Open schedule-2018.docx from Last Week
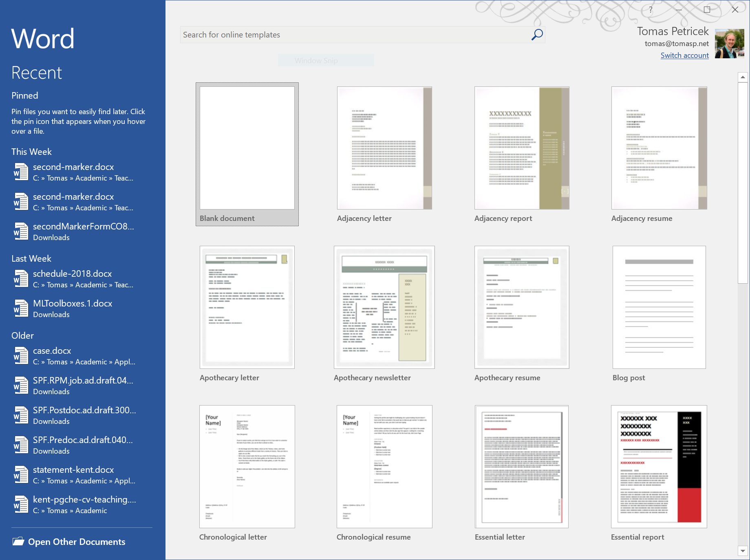750x560 pixels. tap(83, 279)
